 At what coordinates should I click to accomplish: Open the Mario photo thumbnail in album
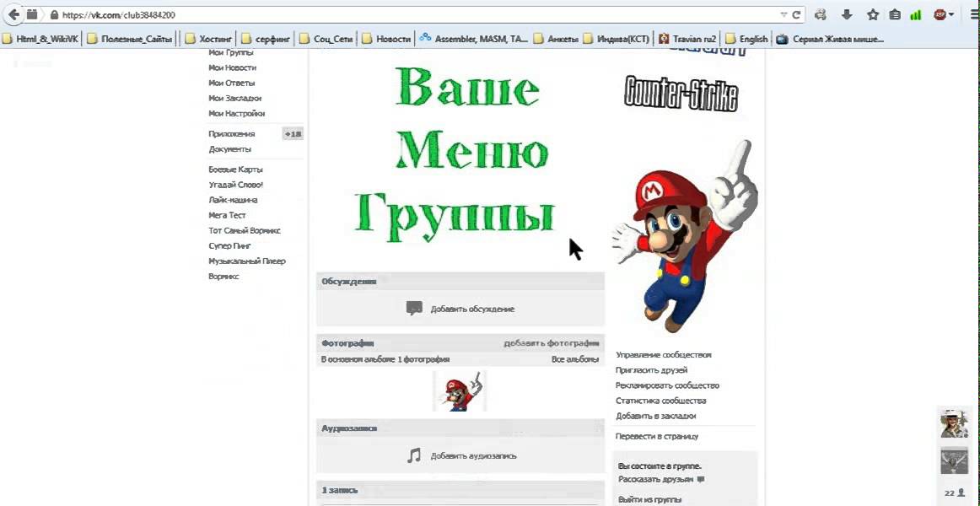coord(460,390)
